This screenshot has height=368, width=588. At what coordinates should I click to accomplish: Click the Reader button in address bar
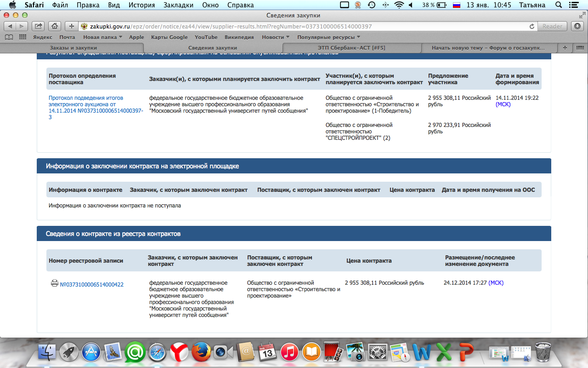[x=552, y=26]
